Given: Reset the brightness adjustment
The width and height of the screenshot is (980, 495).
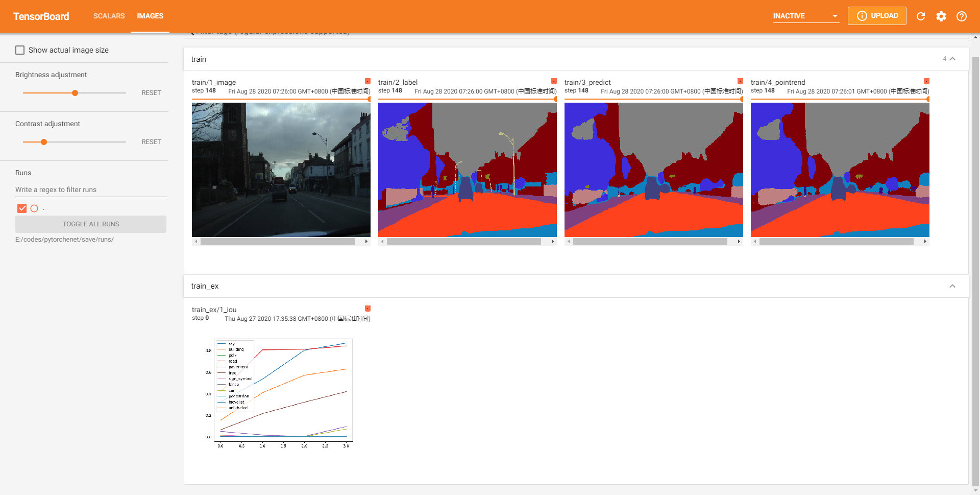Looking at the screenshot, I should click(x=151, y=93).
